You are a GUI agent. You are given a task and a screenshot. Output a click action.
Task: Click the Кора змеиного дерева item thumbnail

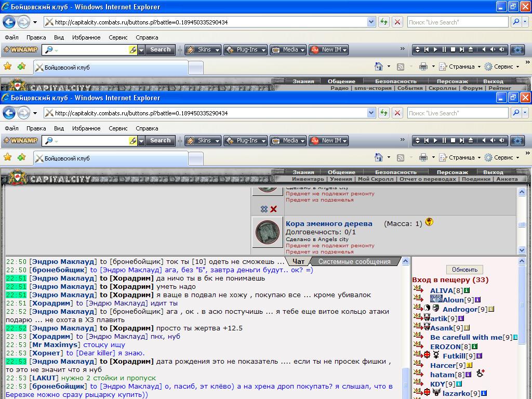point(267,232)
